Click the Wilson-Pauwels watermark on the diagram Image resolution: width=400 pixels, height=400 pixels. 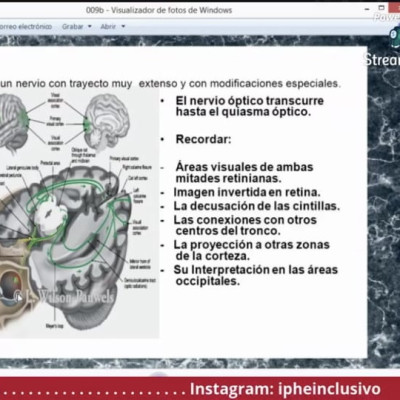click(67, 295)
